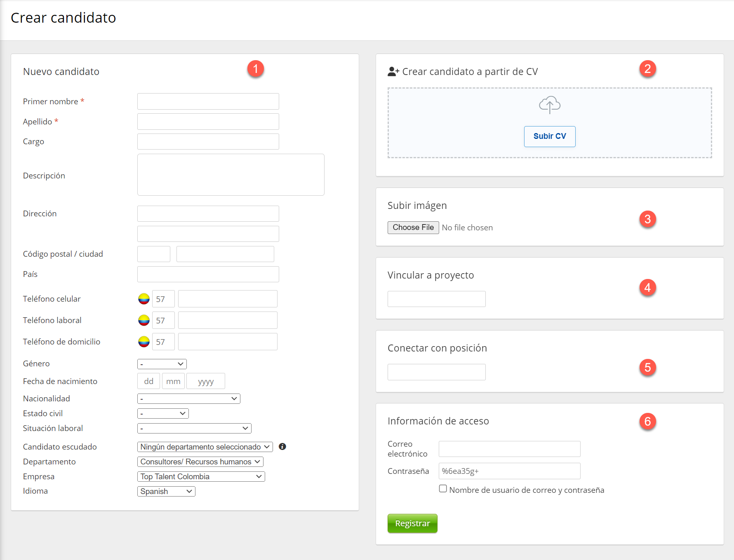
Task: Click the Colombia flag for Teléfono laboral
Action: tap(144, 320)
